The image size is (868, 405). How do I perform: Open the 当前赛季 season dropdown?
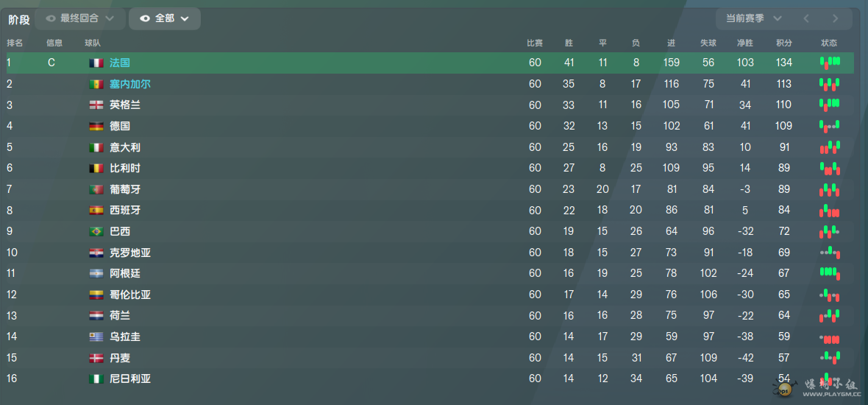tap(754, 18)
